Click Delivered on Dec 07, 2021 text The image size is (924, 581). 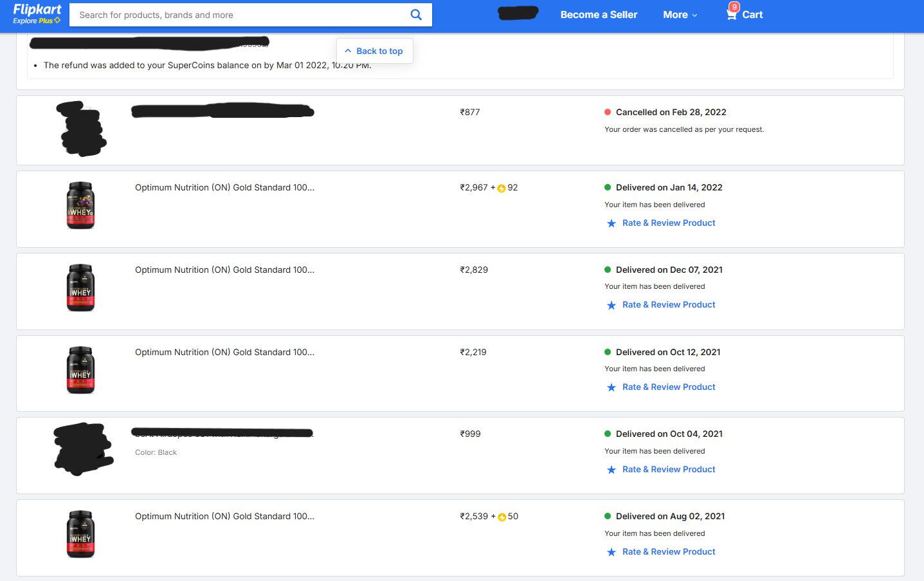click(669, 270)
